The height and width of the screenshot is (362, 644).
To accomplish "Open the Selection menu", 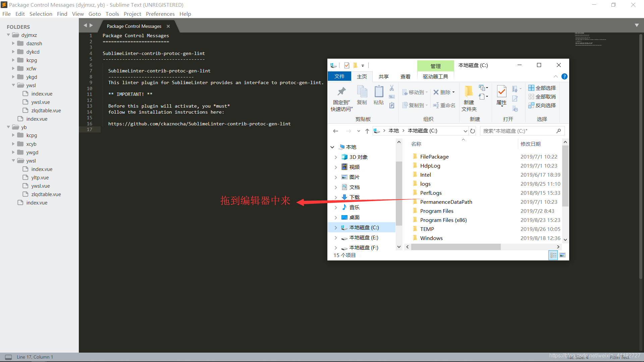I will tap(41, 14).
